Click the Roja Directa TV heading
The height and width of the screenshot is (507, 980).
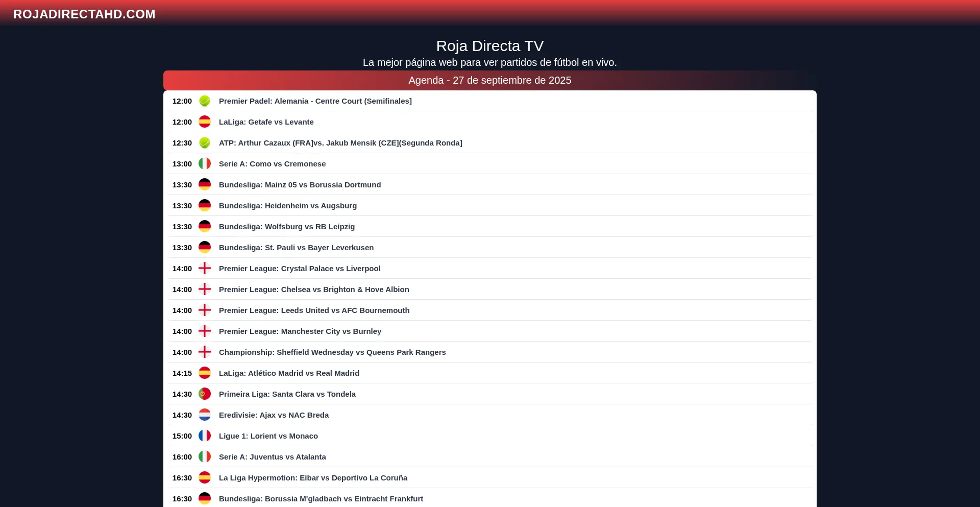click(x=490, y=46)
